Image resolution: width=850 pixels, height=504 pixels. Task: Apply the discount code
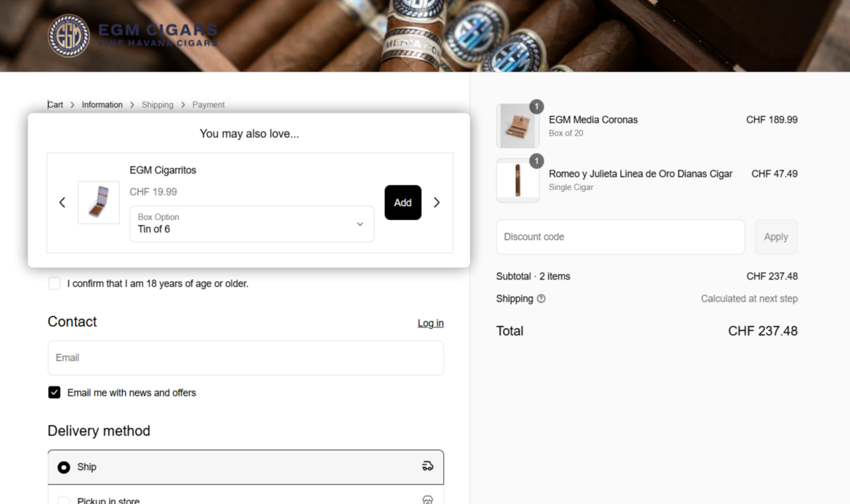(x=776, y=237)
